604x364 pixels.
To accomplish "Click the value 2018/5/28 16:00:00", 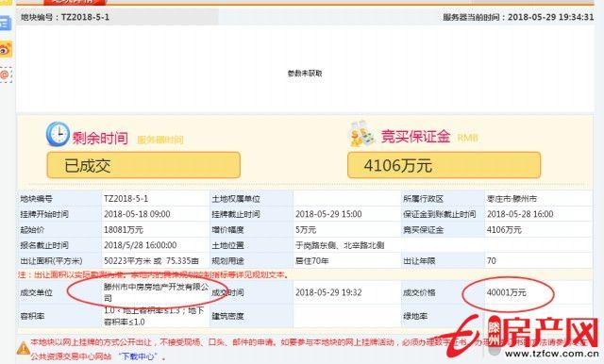I will 141,245.
